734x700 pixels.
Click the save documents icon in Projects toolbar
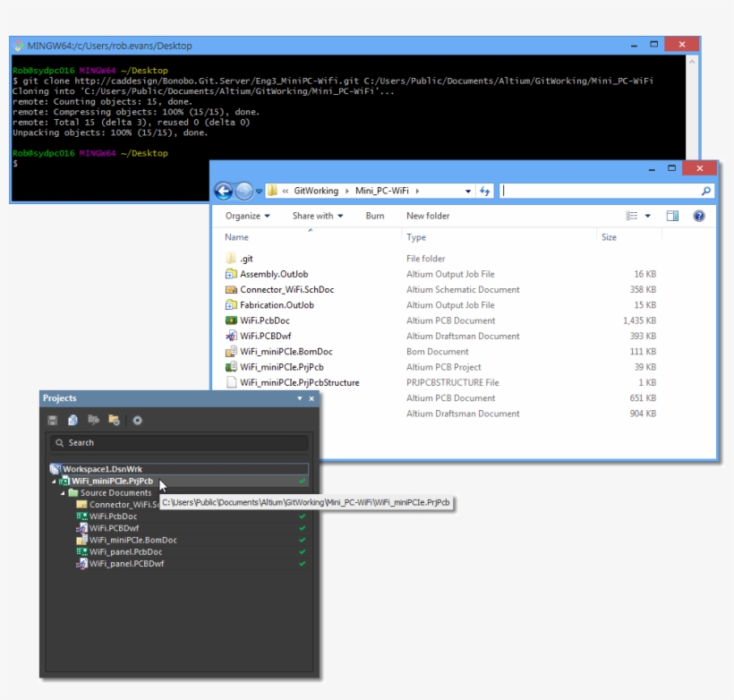pos(53,421)
